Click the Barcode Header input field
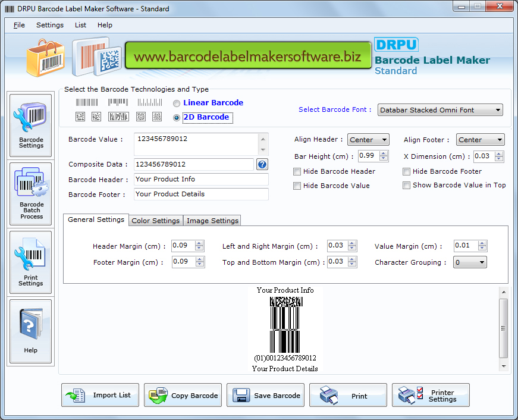This screenshot has width=518, height=420. 201,180
